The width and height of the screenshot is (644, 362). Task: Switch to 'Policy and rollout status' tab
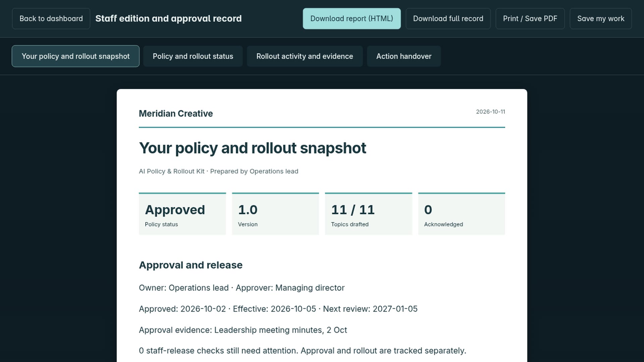(193, 56)
